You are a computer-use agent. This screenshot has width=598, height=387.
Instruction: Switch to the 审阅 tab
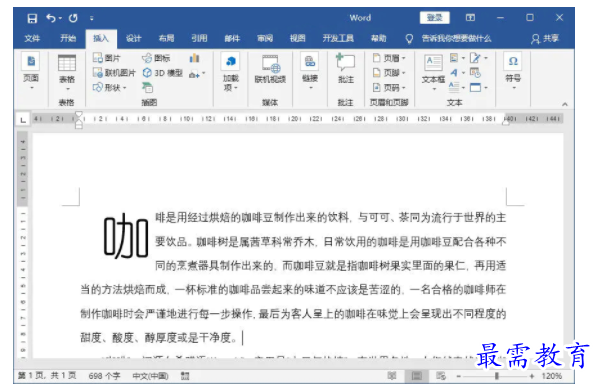[x=265, y=38]
